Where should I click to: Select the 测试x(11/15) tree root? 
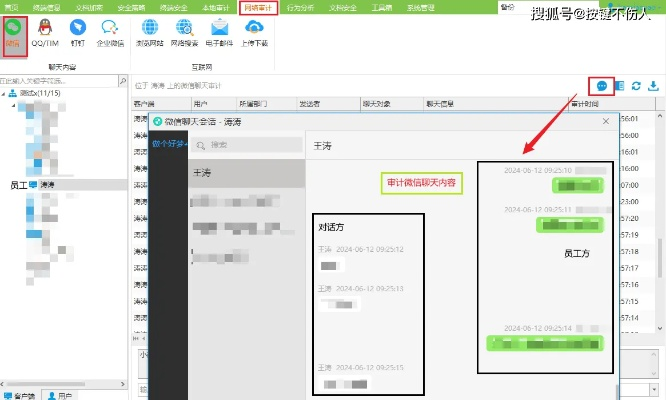pyautogui.click(x=40, y=93)
